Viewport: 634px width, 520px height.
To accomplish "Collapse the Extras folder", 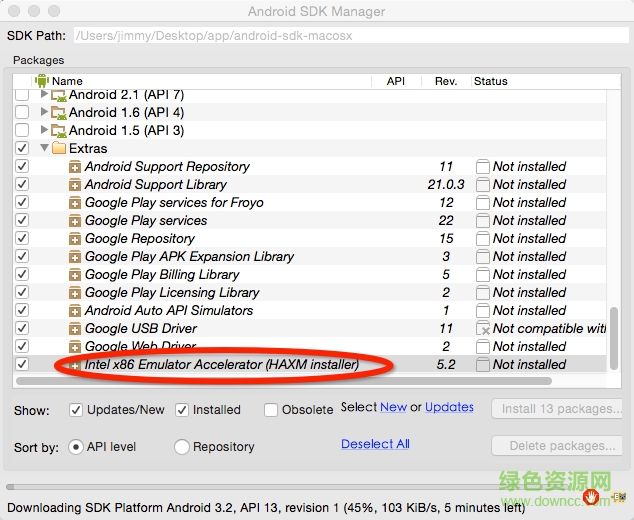I will pos(44,149).
